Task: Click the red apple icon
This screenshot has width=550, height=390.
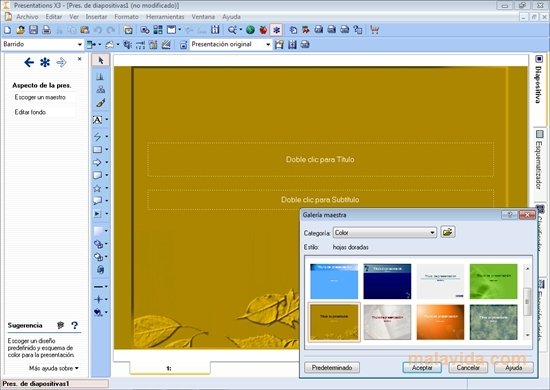Action: tap(263, 30)
